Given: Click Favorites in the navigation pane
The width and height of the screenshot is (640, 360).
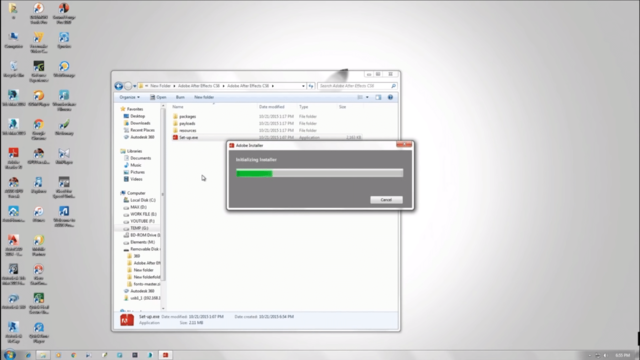Looking at the screenshot, I should 135,109.
